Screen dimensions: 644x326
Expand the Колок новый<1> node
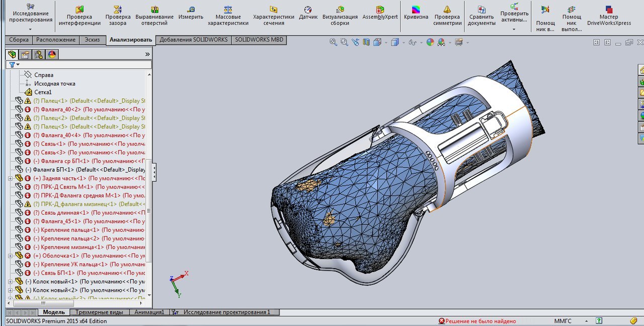point(10,282)
